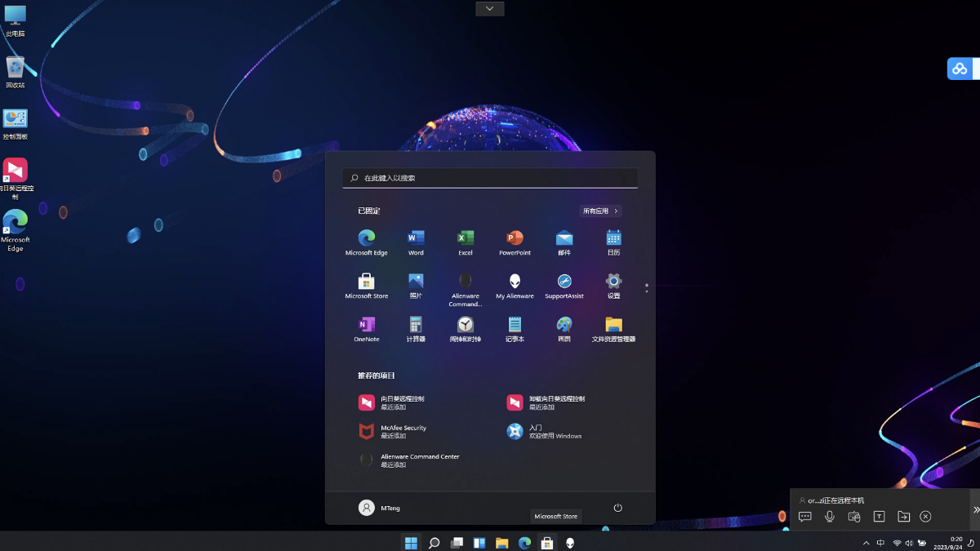Viewport: 980px width, 551px height.
Task: Click the text T icon in remote panel
Action: [879, 517]
